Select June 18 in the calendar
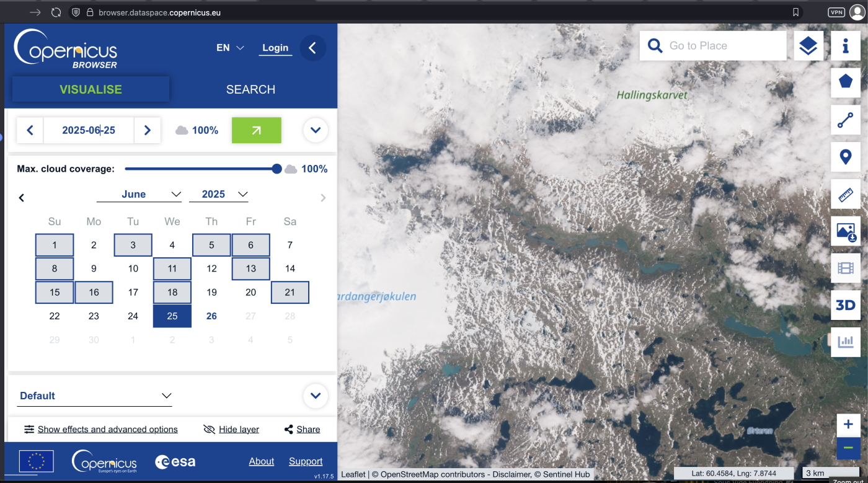868x483 pixels. [172, 292]
